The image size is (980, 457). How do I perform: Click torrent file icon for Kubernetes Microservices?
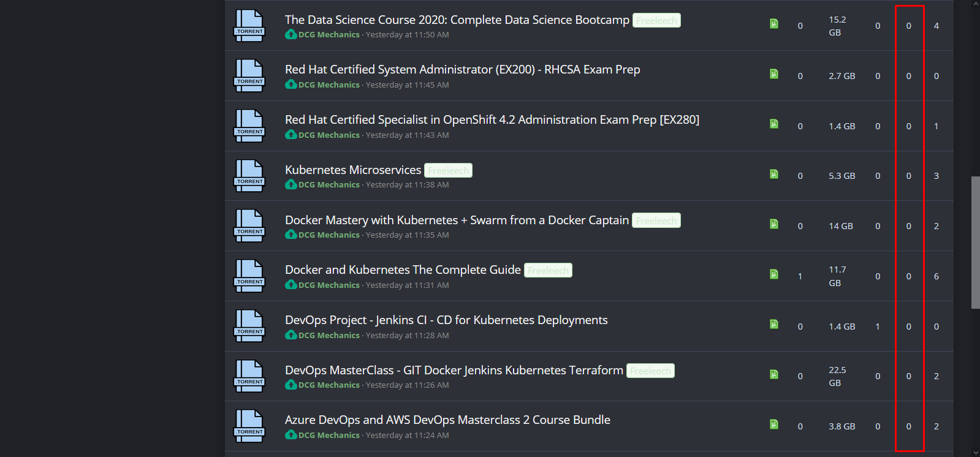pos(249,176)
